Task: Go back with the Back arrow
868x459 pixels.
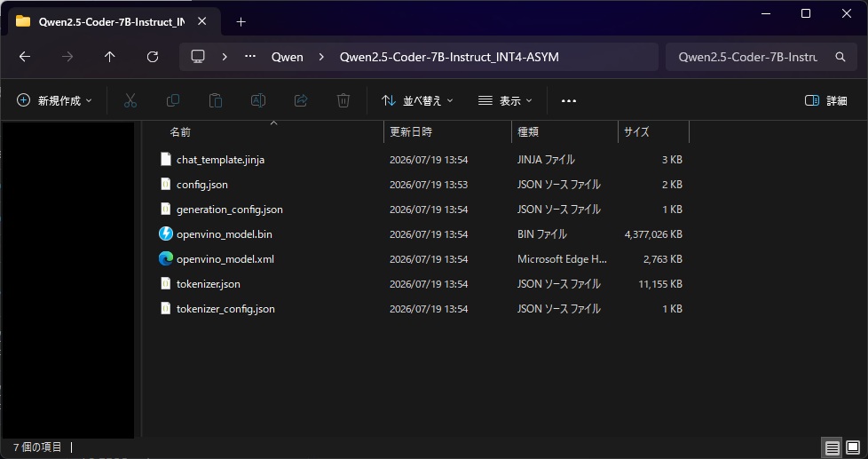Action: [24, 57]
